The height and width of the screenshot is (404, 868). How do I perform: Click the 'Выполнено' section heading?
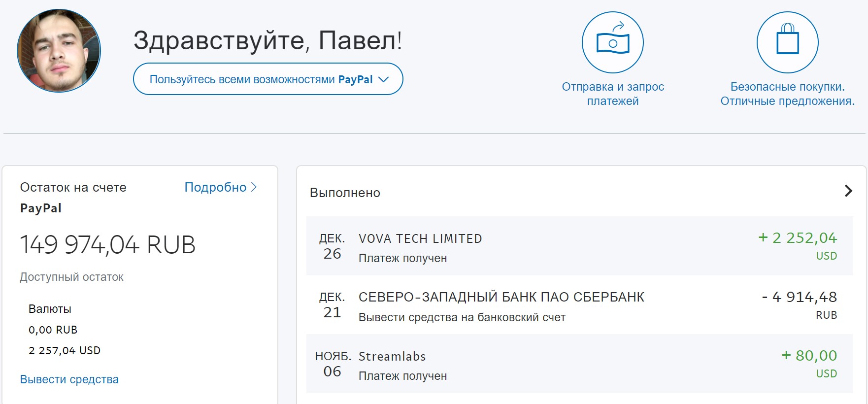click(345, 193)
